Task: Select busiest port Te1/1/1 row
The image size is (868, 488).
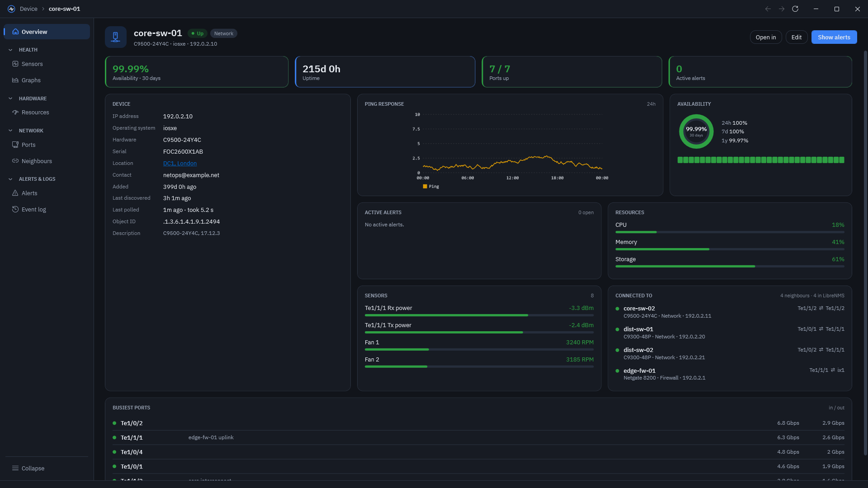Action: click(x=478, y=437)
